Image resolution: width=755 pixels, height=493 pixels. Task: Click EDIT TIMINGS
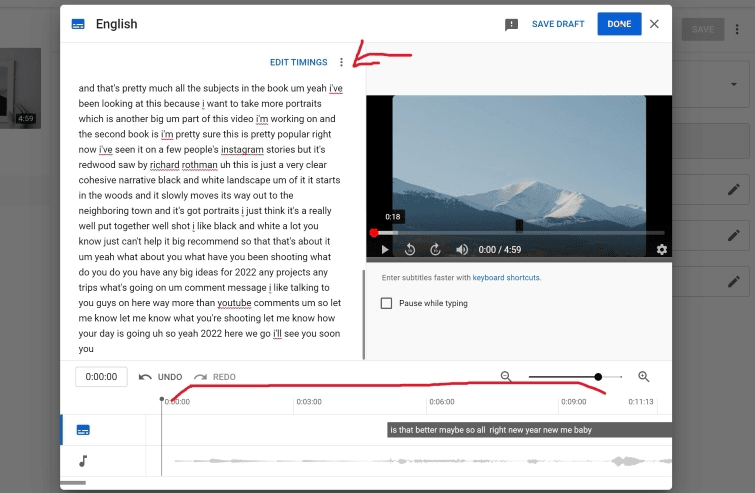(x=299, y=62)
